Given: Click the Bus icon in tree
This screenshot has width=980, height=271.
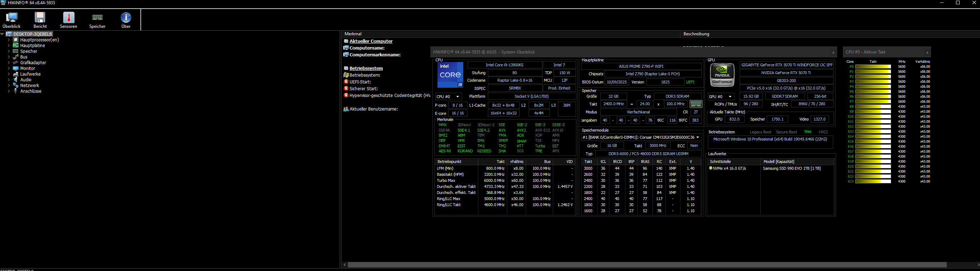Looking at the screenshot, I should click(x=16, y=57).
